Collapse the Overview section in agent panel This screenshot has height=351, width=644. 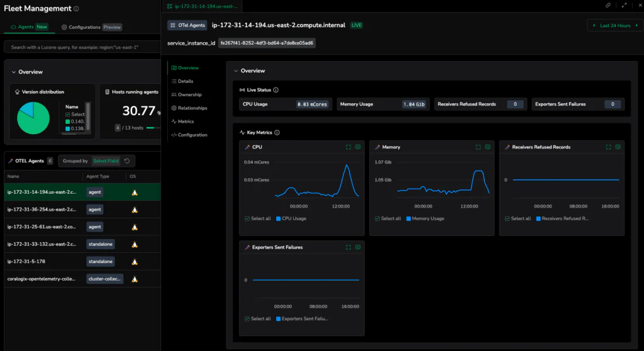tap(235, 71)
